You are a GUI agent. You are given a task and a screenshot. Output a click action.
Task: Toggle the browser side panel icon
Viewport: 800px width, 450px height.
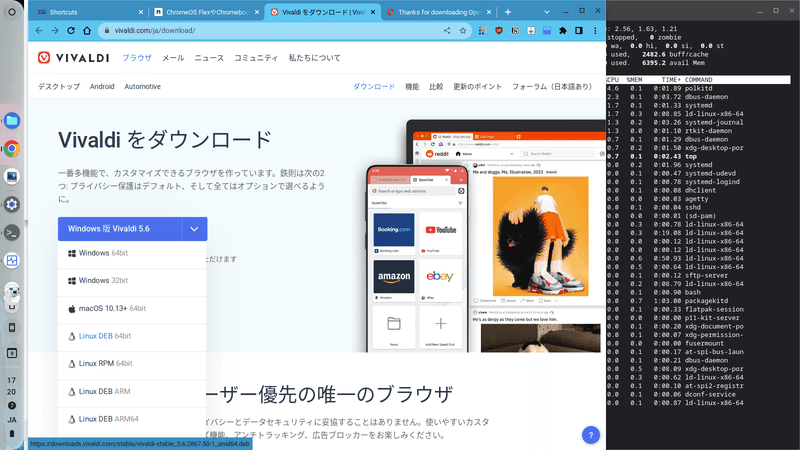pos(579,31)
